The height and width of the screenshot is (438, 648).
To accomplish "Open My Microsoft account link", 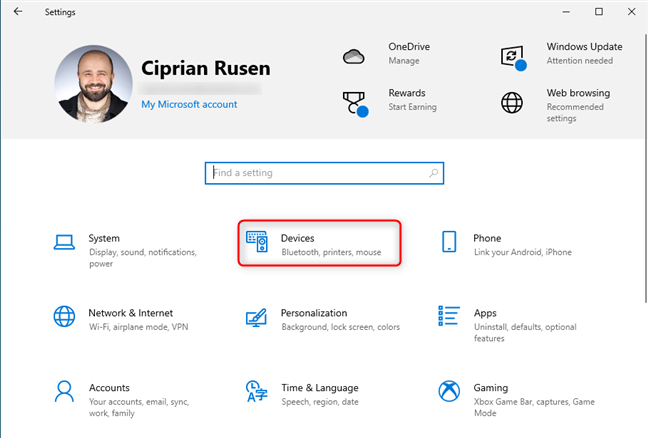I will click(189, 105).
